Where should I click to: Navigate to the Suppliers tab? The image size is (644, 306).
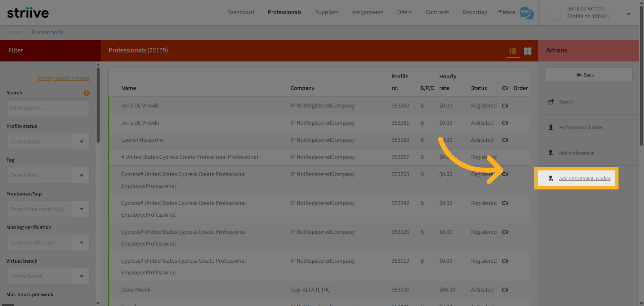[327, 12]
